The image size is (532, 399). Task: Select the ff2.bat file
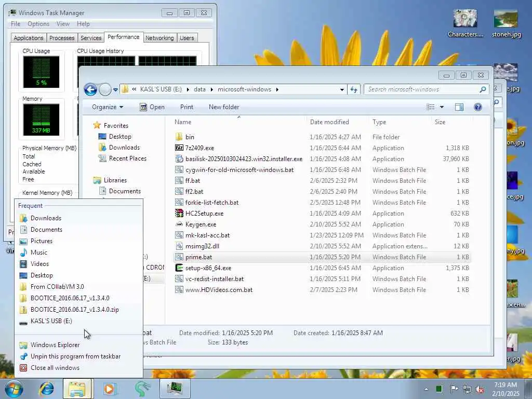(x=194, y=191)
